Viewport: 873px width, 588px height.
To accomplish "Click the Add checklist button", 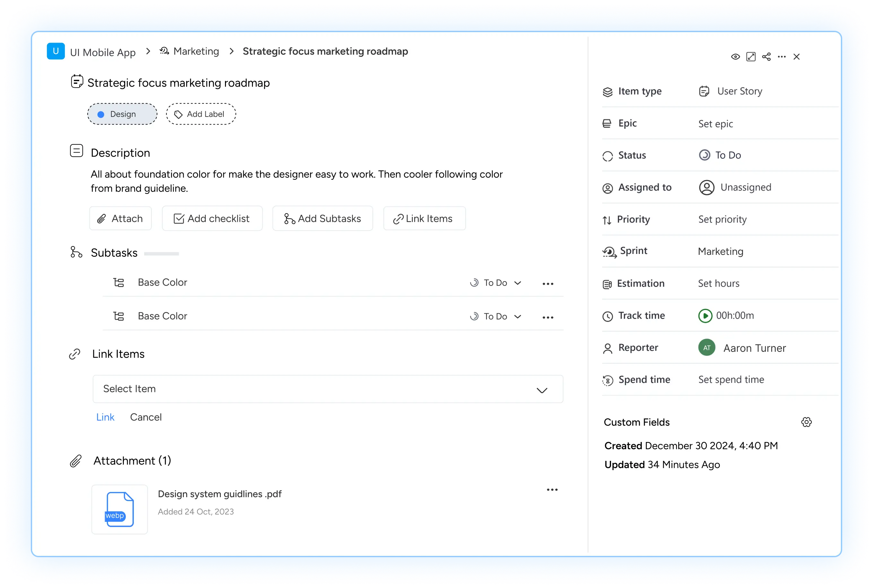I will point(212,219).
